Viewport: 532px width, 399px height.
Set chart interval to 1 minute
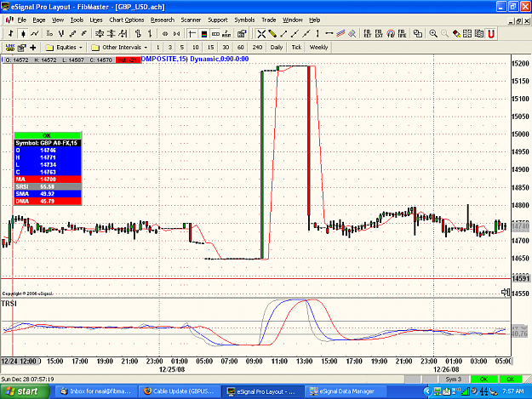pyautogui.click(x=157, y=48)
